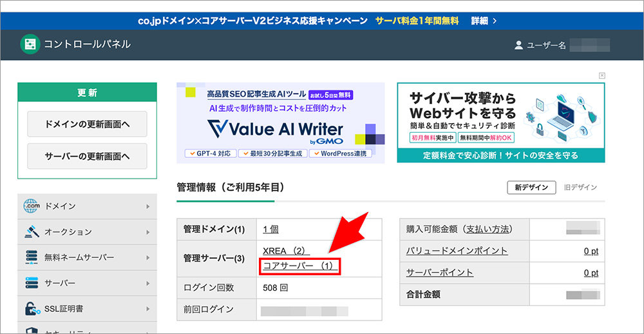Click the green control panel logo icon

pyautogui.click(x=30, y=44)
